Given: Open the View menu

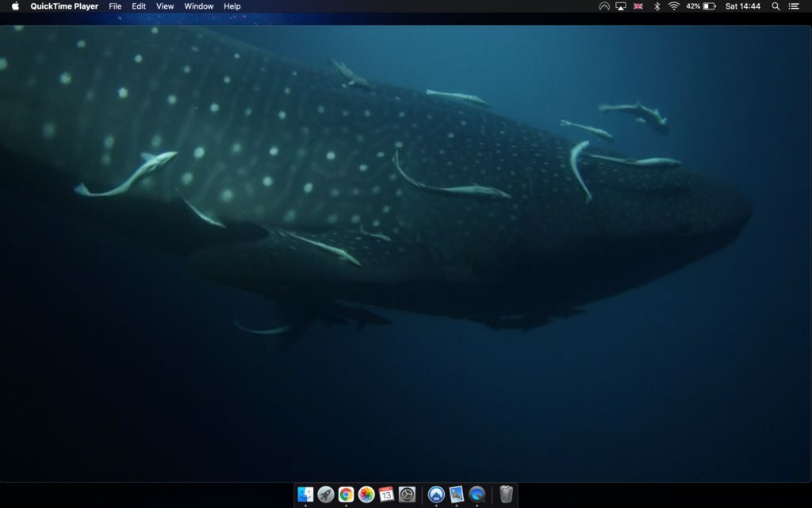Looking at the screenshot, I should click(165, 6).
